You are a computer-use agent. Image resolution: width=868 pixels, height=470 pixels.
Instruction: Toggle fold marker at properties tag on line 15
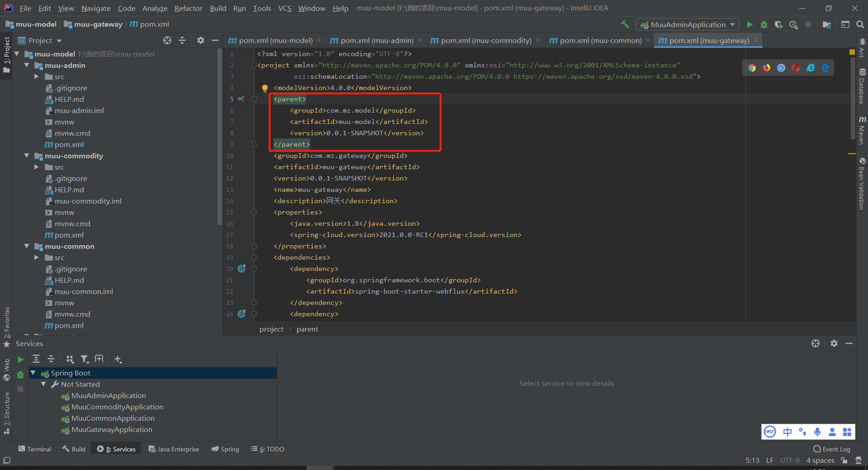pyautogui.click(x=254, y=212)
